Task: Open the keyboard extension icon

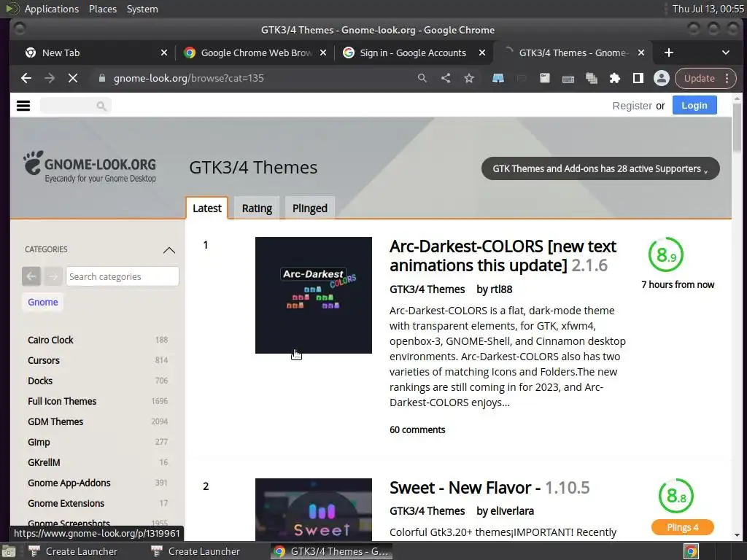Action: pos(568,79)
